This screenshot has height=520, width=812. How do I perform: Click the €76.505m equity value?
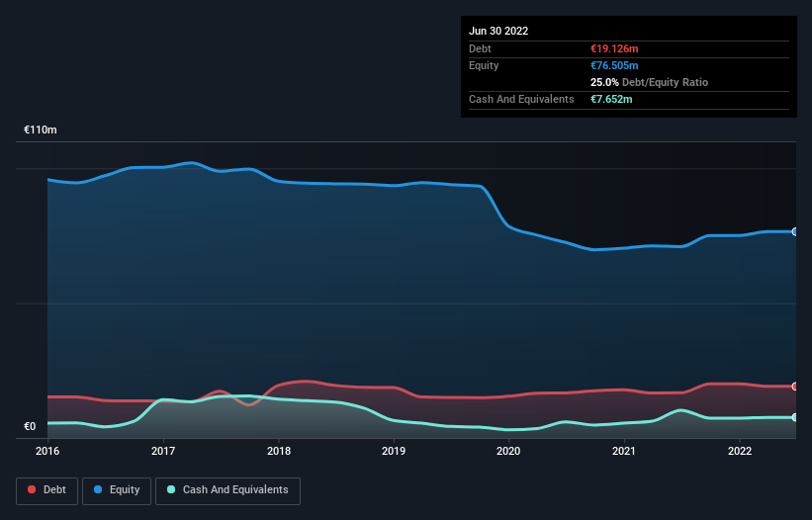[614, 65]
